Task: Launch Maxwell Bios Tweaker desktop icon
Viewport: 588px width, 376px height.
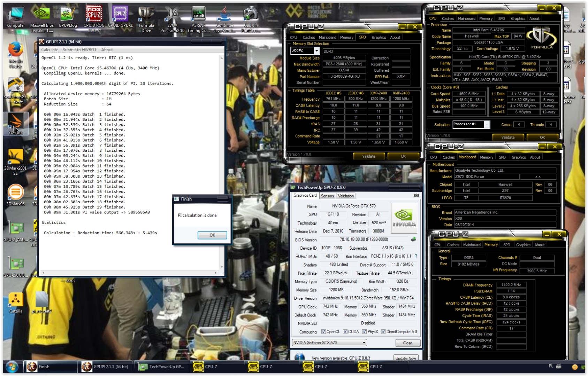Action: (42, 19)
